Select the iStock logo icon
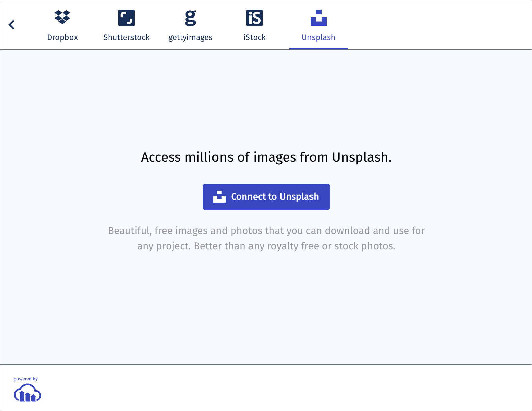The width and height of the screenshot is (532, 411). coord(255,18)
